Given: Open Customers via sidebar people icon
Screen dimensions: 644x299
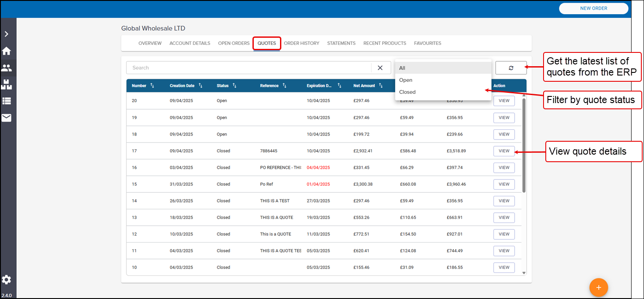Looking at the screenshot, I should 7,68.
